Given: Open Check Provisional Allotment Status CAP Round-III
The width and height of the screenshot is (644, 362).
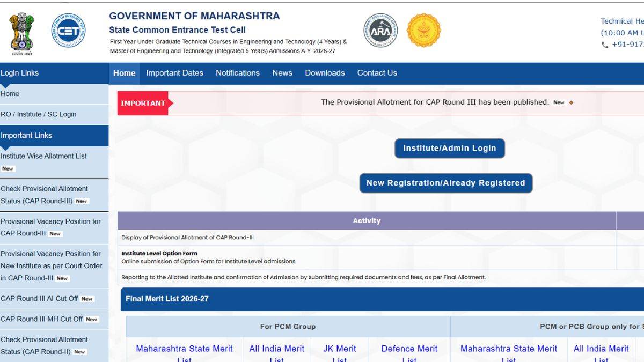Looking at the screenshot, I should (44, 195).
